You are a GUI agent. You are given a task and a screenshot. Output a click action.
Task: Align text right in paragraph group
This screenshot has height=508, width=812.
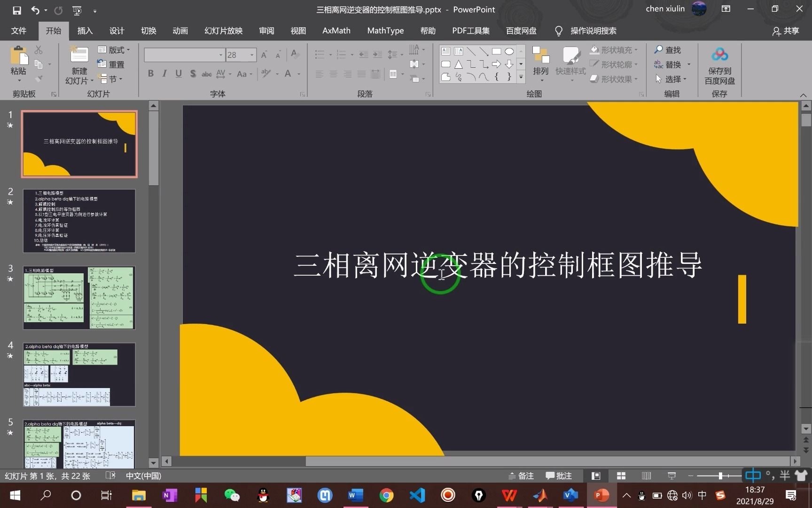click(x=347, y=74)
